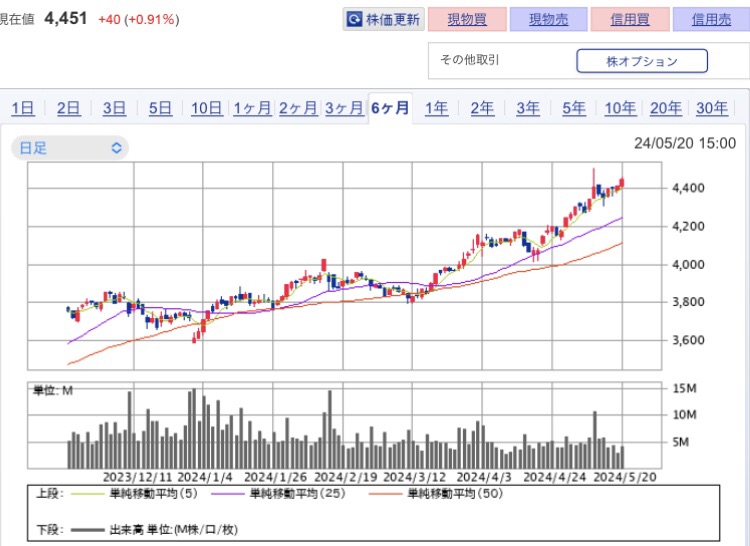The width and height of the screenshot is (750, 546).
Task: Click the 15M volume axis label
Action: (684, 388)
